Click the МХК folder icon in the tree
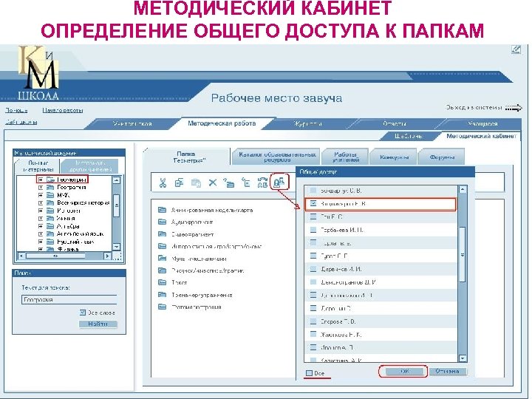 click(50, 195)
